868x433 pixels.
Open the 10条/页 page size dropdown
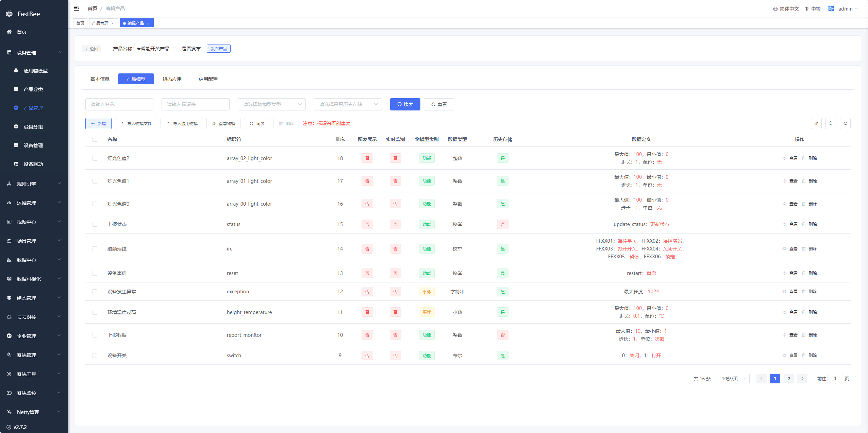tap(733, 378)
